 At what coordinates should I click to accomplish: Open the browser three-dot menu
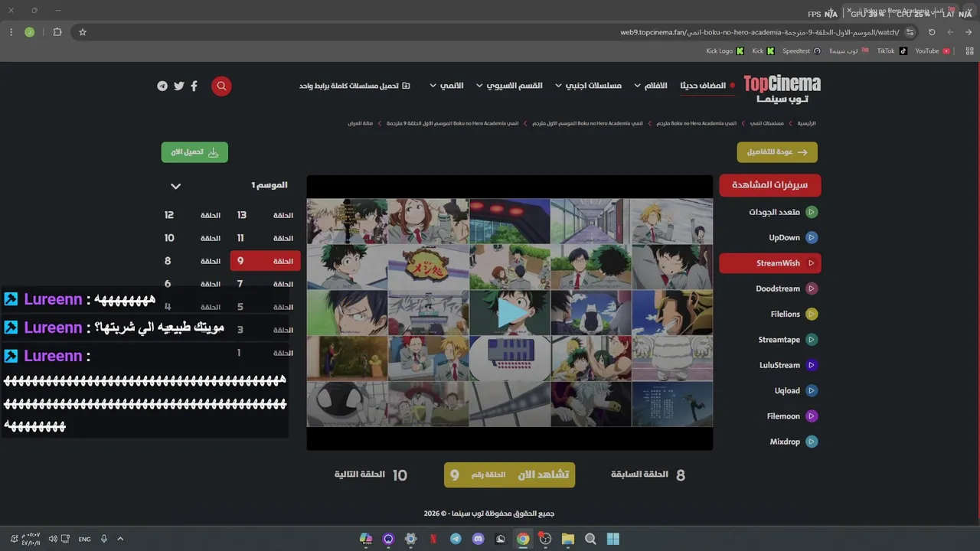tap(11, 32)
